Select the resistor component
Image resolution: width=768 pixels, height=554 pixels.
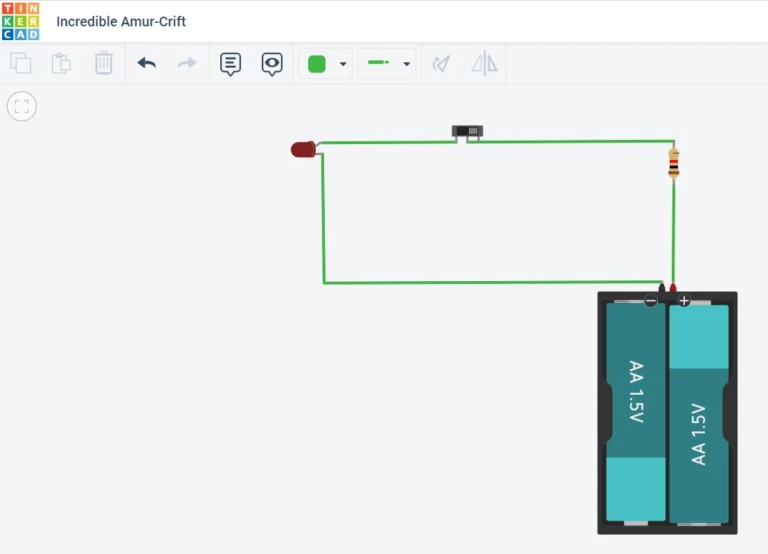point(674,163)
